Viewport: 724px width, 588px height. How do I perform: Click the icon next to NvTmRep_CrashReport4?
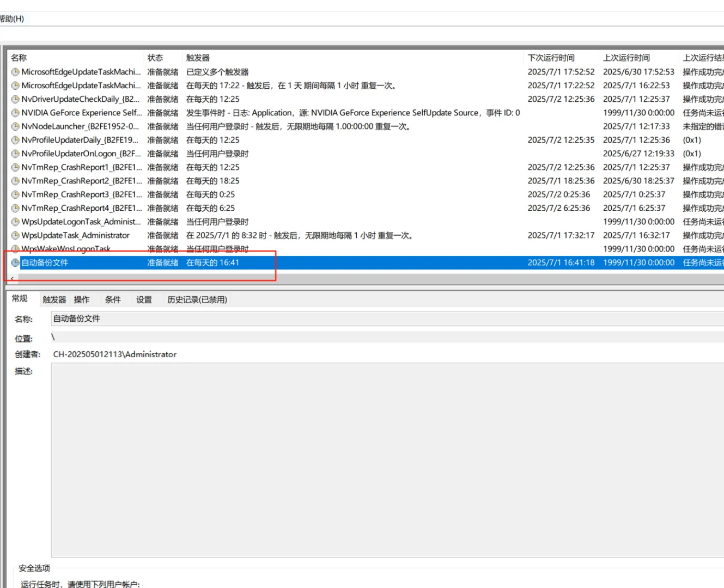15,208
